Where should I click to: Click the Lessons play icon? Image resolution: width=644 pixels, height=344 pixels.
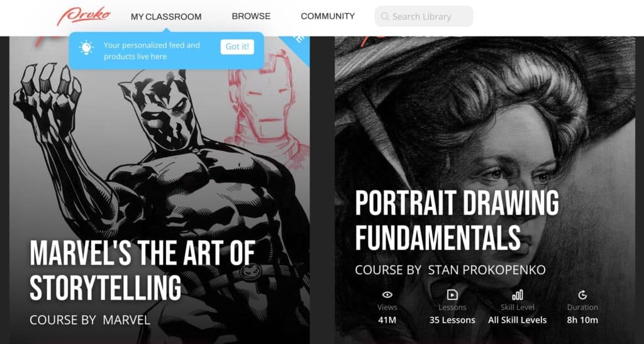point(452,295)
